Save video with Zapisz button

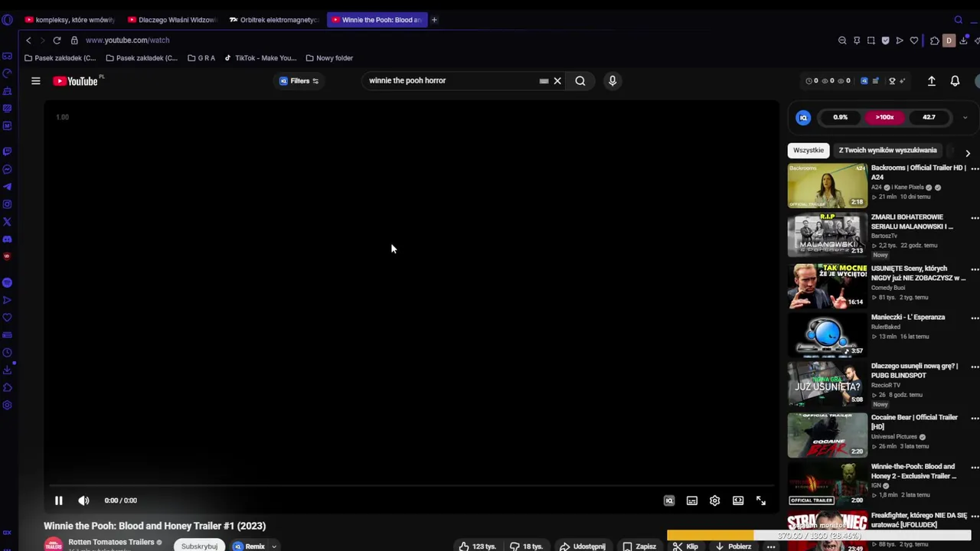click(x=639, y=546)
